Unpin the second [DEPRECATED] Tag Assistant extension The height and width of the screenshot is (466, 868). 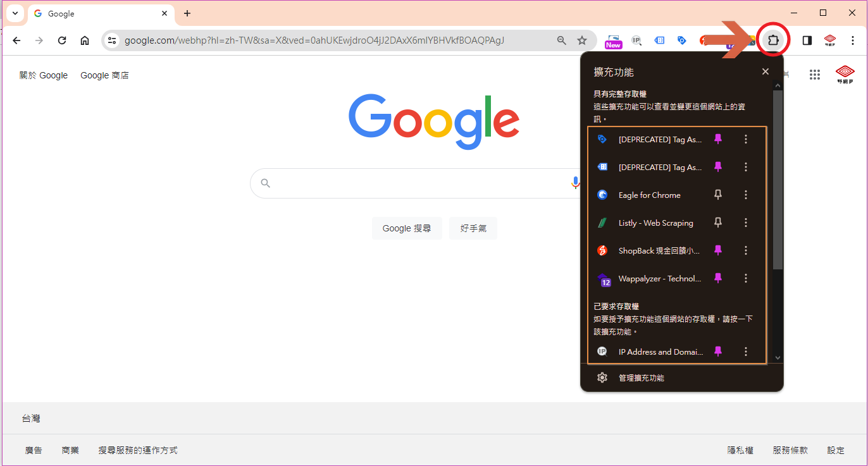(x=718, y=167)
